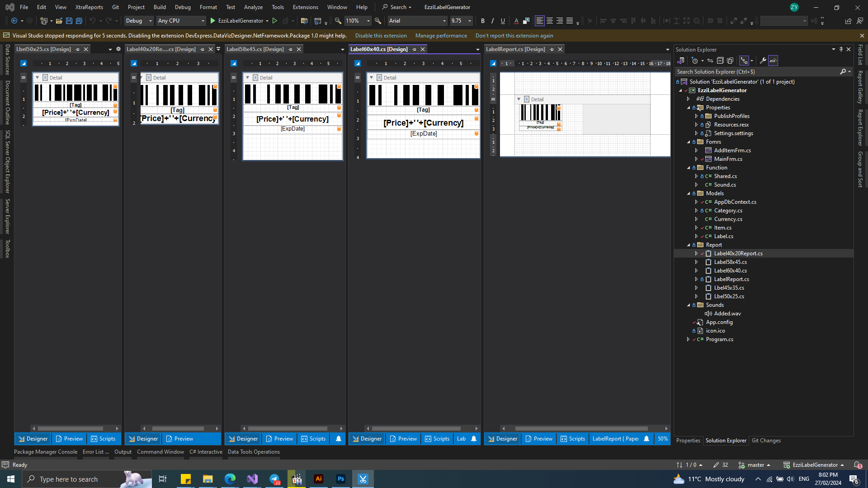The width and height of the screenshot is (868, 488).
Task: Click the Save All toolbar icon
Action: [79, 21]
